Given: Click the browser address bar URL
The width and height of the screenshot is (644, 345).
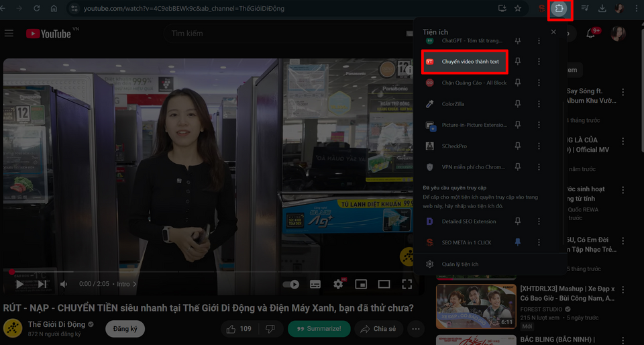Looking at the screenshot, I should 184,8.
